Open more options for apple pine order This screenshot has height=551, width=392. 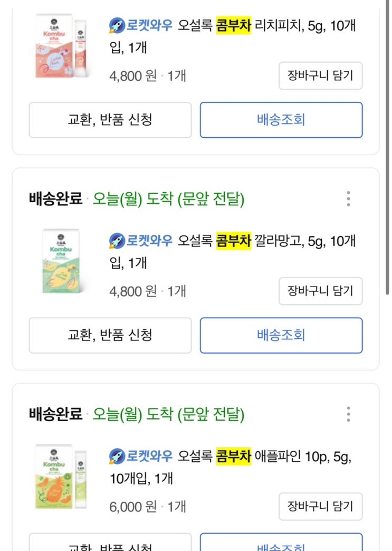(348, 414)
